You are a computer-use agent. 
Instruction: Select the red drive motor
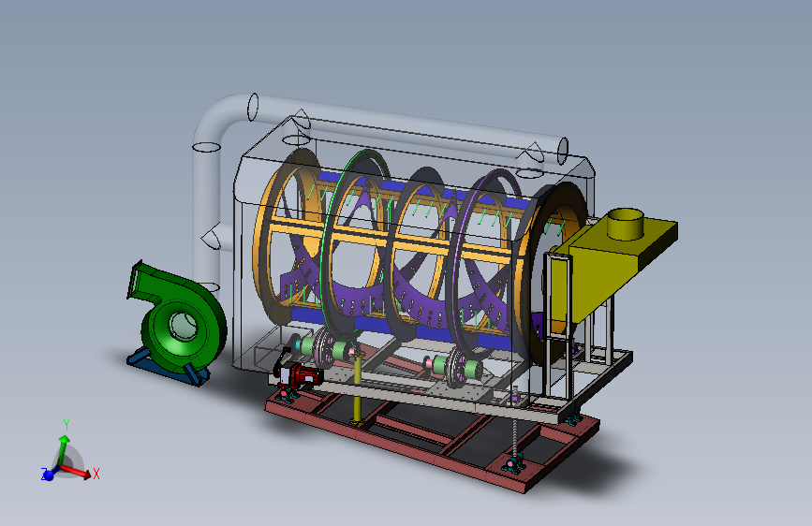(302, 374)
